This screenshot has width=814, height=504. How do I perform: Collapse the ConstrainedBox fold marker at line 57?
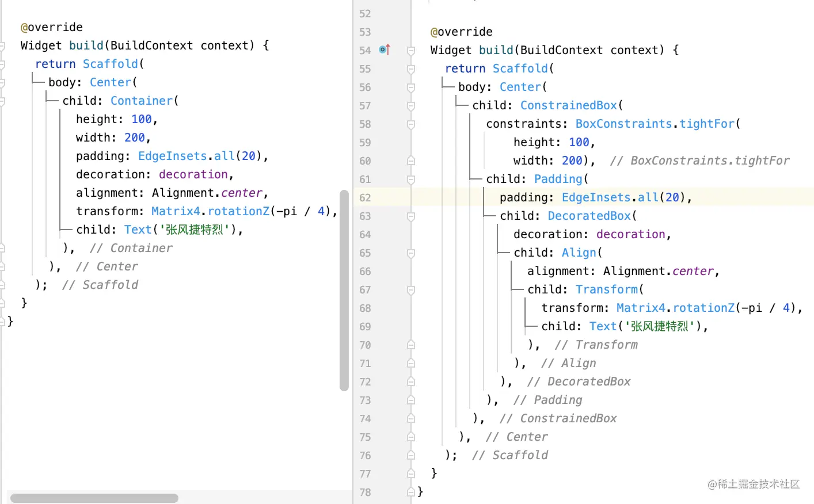click(x=411, y=106)
